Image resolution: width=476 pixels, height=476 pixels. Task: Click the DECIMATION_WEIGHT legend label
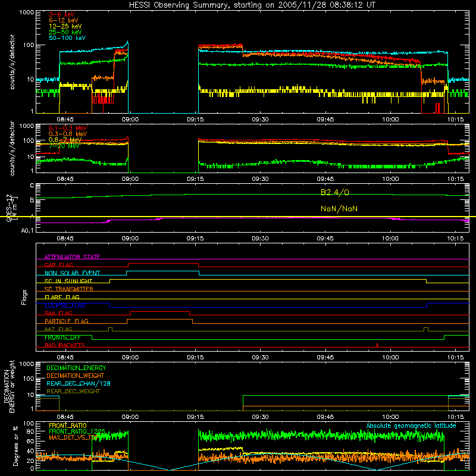[76, 375]
